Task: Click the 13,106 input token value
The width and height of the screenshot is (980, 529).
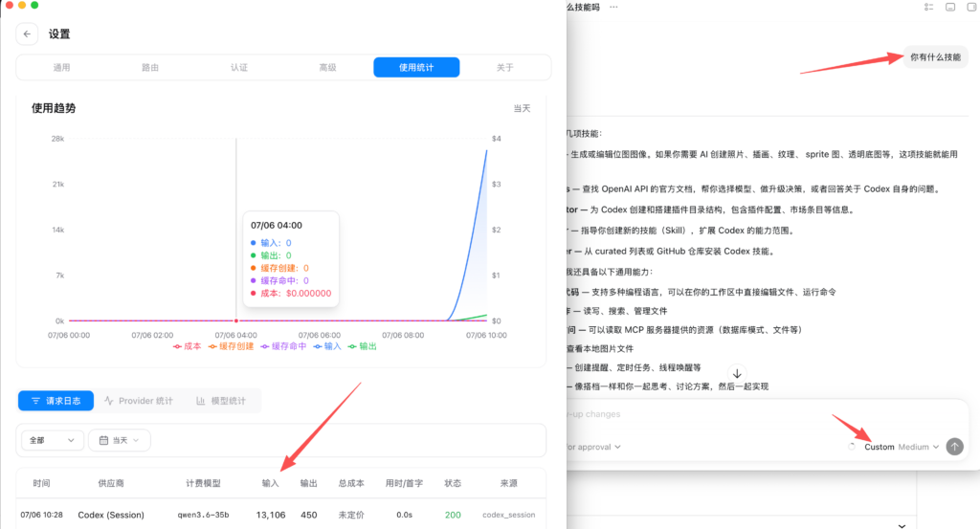Action: 271,516
